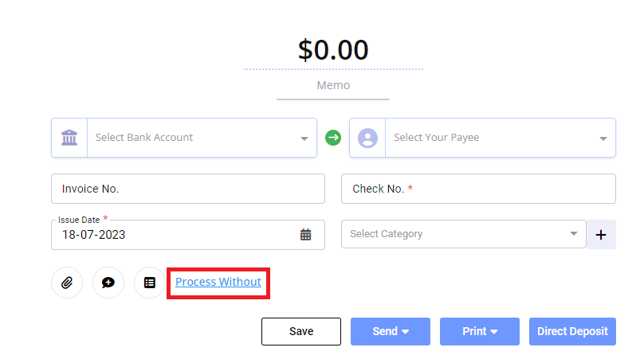Open the Select Your Payee dropdown
This screenshot has width=644, height=363.
tap(501, 138)
